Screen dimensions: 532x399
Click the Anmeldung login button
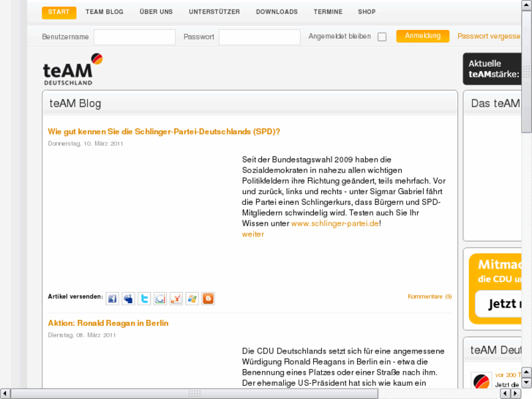tap(423, 36)
